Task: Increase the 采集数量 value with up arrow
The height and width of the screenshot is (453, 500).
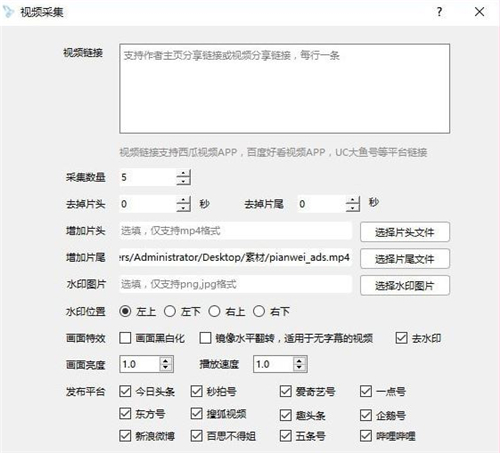Action: click(x=183, y=173)
